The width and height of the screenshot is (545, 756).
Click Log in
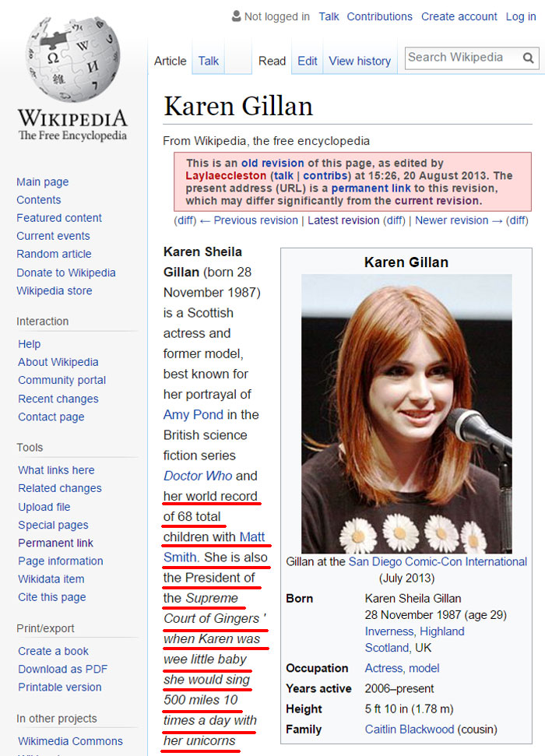(x=521, y=16)
